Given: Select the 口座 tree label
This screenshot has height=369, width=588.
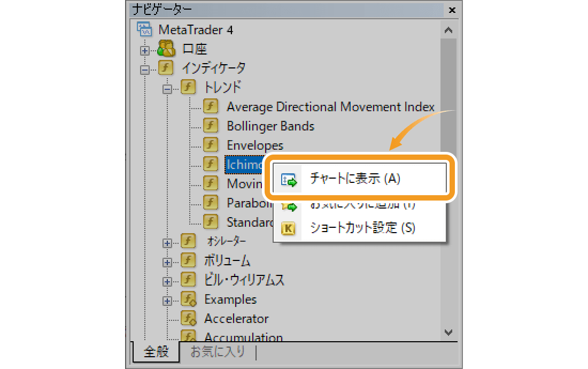Looking at the screenshot, I should tap(195, 49).
